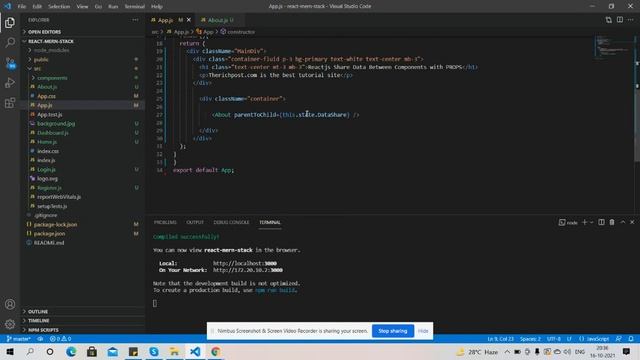
Task: Open Windows Start menu
Action: pyautogui.click(x=10, y=351)
